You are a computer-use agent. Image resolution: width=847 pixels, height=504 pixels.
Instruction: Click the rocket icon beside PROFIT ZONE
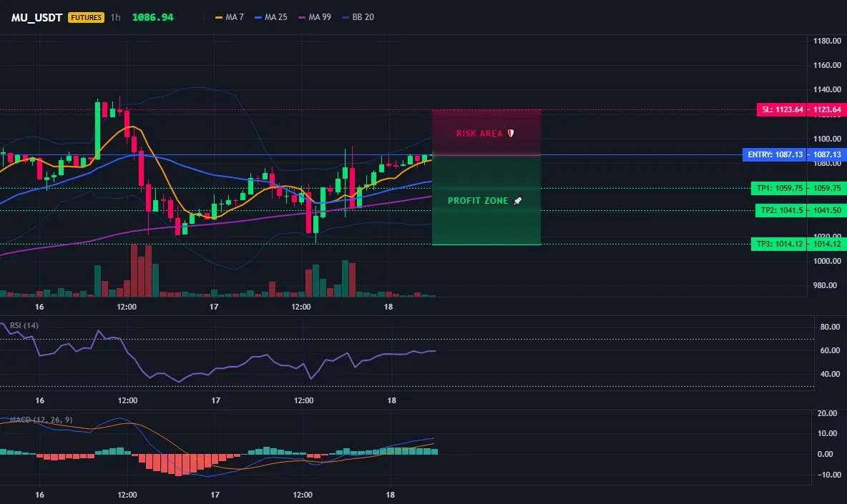tap(517, 201)
